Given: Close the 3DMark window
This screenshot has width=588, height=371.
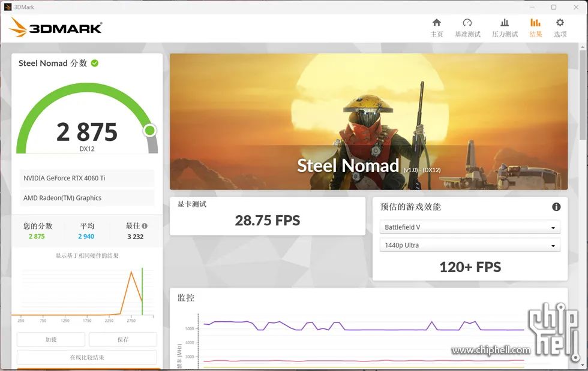Looking at the screenshot, I should 576,7.
